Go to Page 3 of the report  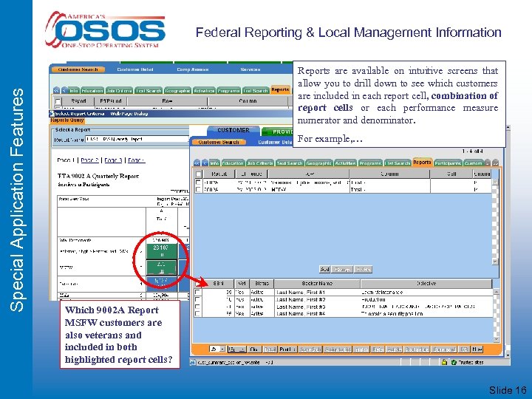coord(113,160)
